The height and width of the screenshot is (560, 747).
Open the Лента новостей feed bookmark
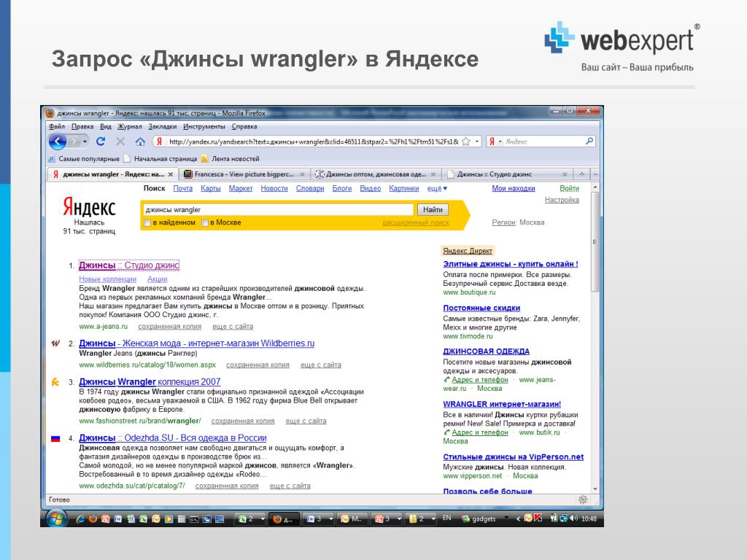230,159
